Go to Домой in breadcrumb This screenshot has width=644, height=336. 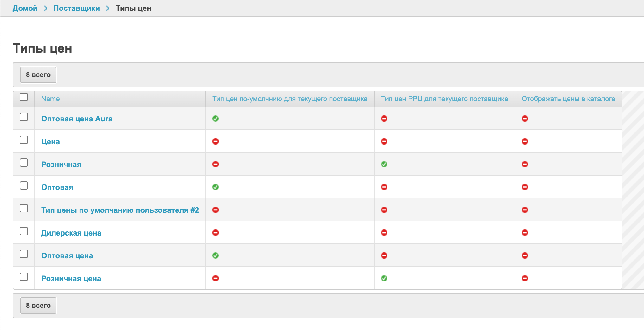pyautogui.click(x=25, y=8)
